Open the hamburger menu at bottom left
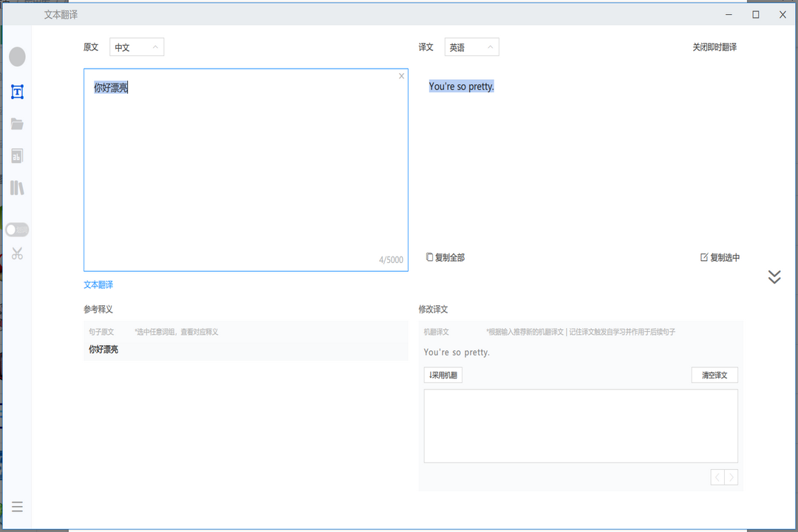 [17, 507]
